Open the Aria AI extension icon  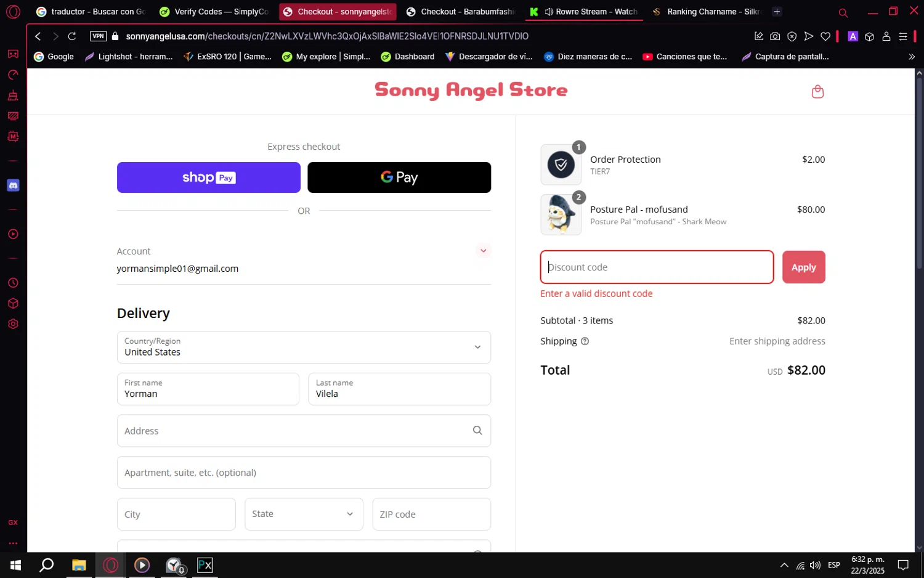tap(853, 36)
